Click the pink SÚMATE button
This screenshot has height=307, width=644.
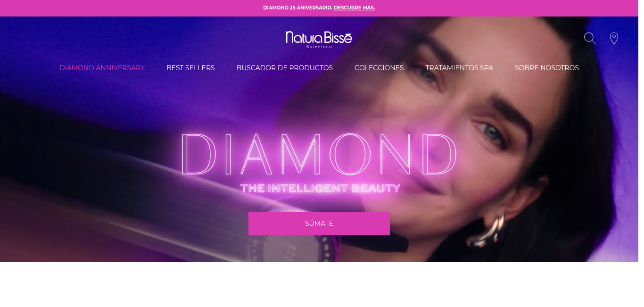[319, 224]
